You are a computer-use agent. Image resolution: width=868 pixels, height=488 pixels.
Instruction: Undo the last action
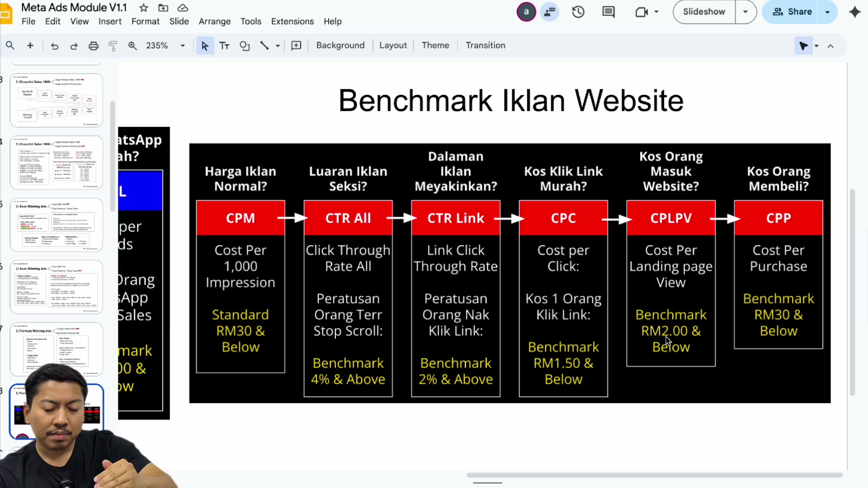click(x=54, y=46)
